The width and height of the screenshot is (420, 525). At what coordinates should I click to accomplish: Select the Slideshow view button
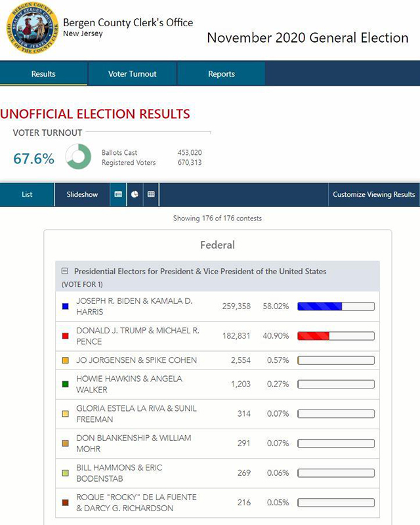(82, 194)
